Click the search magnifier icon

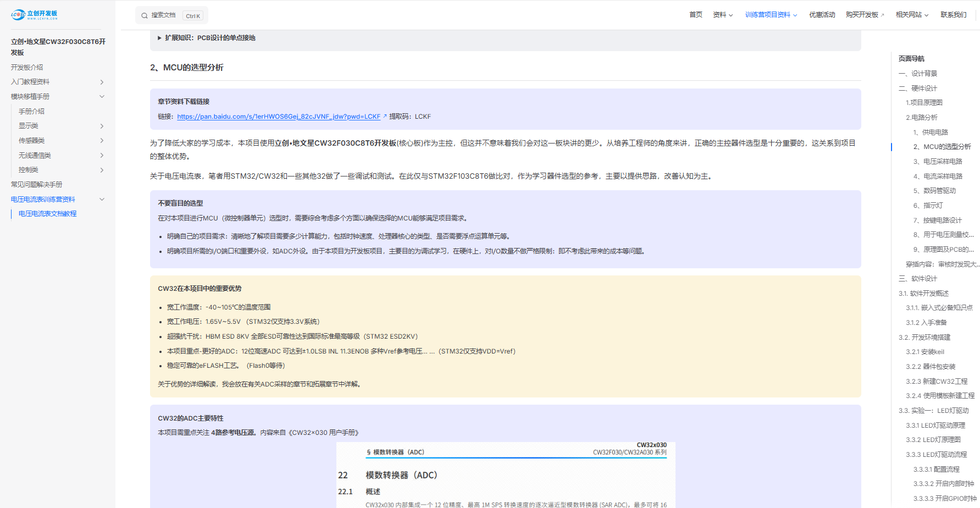[x=145, y=15]
